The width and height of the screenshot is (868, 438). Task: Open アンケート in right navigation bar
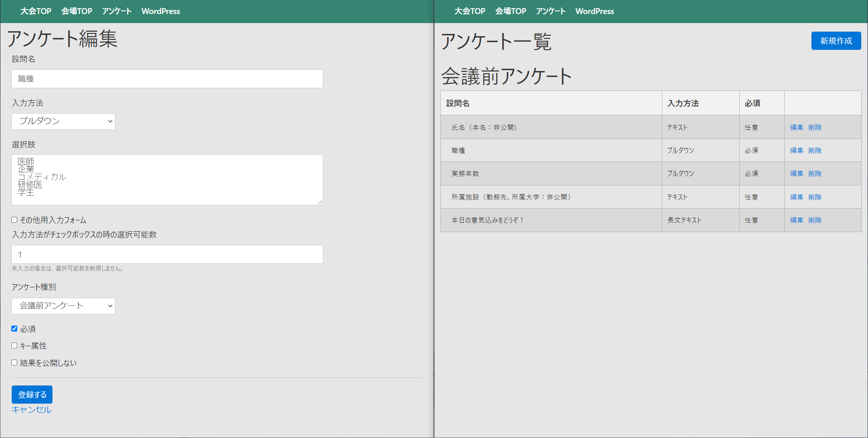(x=551, y=11)
